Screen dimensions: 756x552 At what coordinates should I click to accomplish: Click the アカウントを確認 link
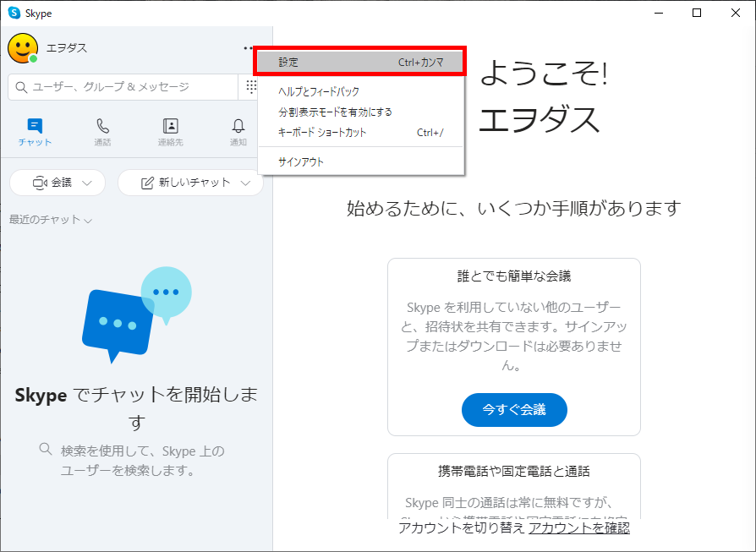[578, 527]
